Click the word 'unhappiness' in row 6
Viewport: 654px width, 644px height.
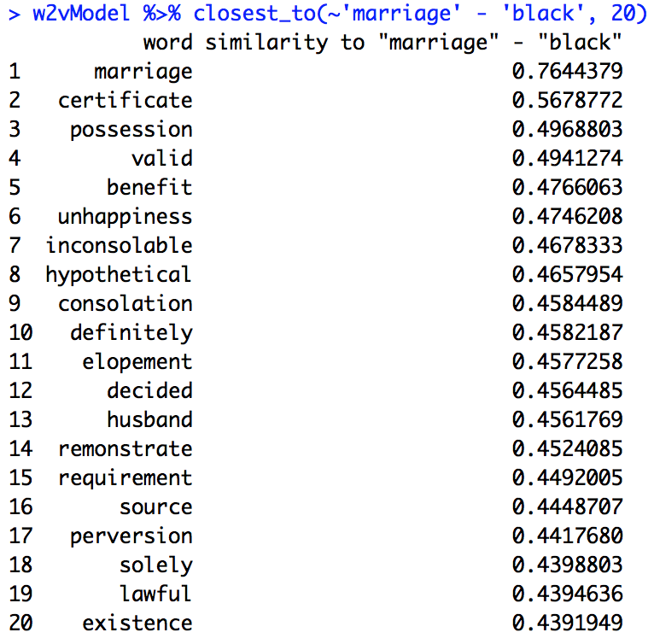(125, 216)
